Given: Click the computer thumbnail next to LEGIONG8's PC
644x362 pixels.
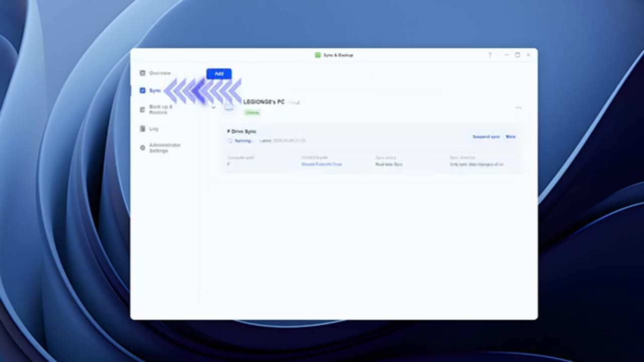Looking at the screenshot, I should [229, 107].
